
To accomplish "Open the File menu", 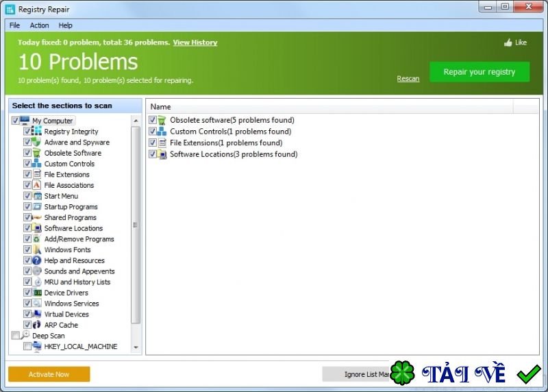I will [14, 25].
